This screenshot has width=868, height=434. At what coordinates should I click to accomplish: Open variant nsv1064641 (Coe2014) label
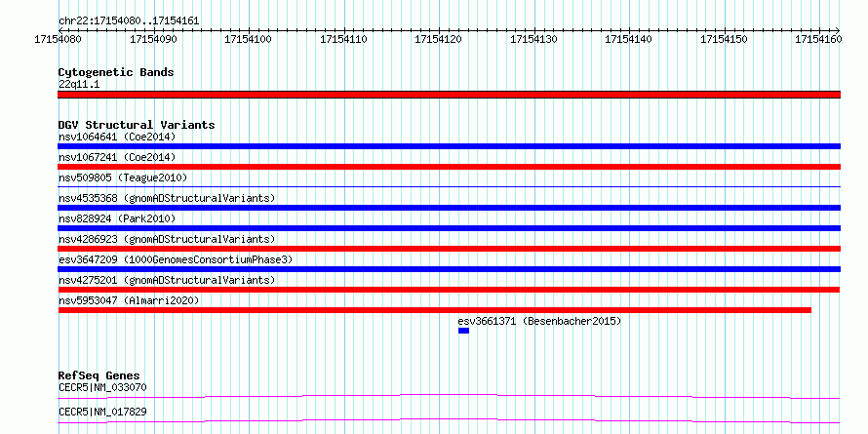pos(117,137)
